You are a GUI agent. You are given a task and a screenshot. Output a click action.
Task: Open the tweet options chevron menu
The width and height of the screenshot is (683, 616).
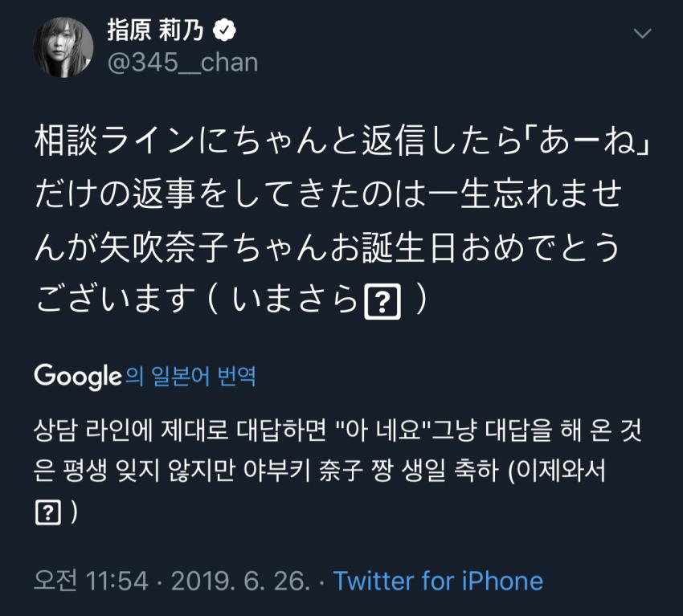point(642,34)
